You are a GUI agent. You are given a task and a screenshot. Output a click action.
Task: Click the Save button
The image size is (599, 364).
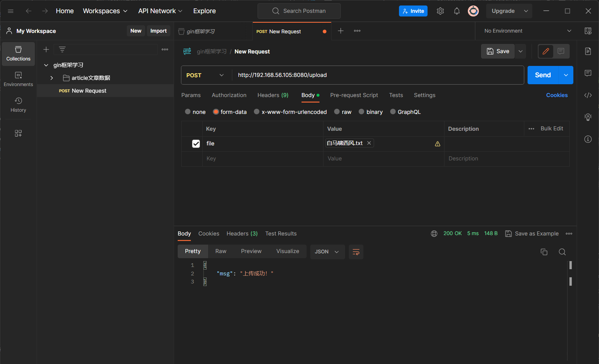(498, 51)
